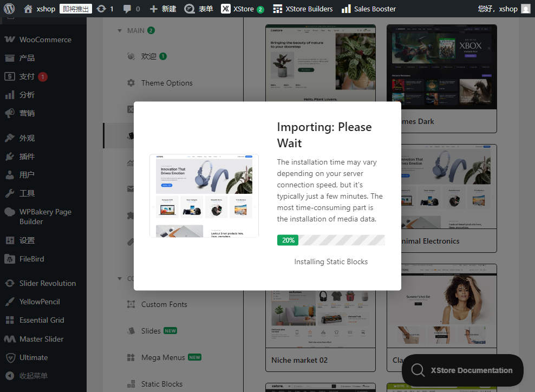Click the home icon beside xshop

28,9
